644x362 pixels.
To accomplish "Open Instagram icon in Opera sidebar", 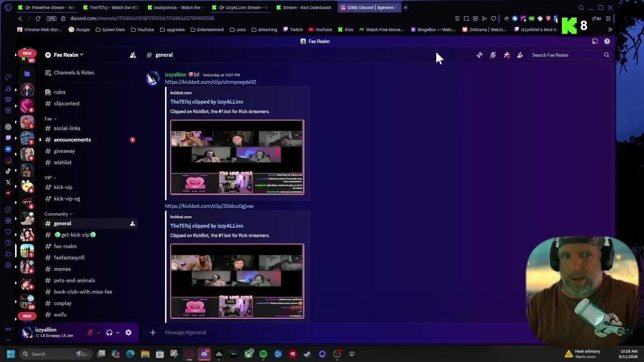I will click(8, 160).
